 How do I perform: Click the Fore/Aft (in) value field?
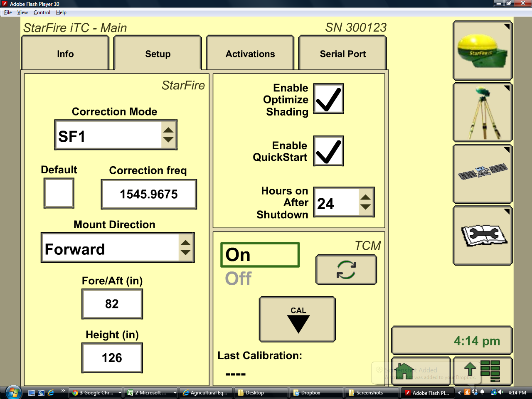(x=112, y=304)
